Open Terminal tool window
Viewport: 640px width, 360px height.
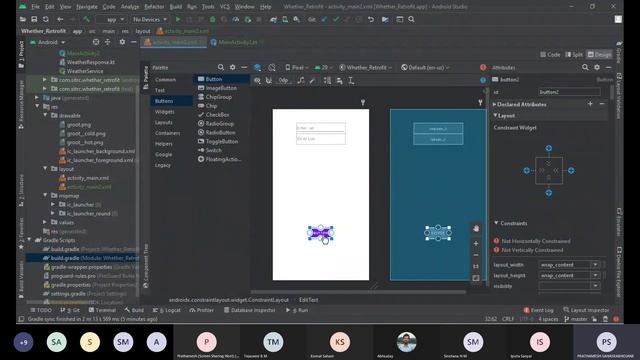102,310
